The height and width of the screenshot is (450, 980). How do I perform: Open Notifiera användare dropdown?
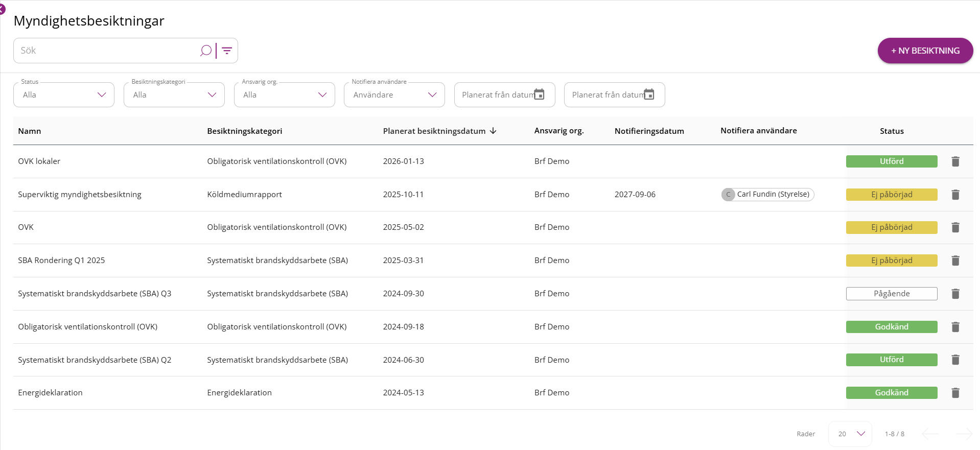click(x=394, y=94)
